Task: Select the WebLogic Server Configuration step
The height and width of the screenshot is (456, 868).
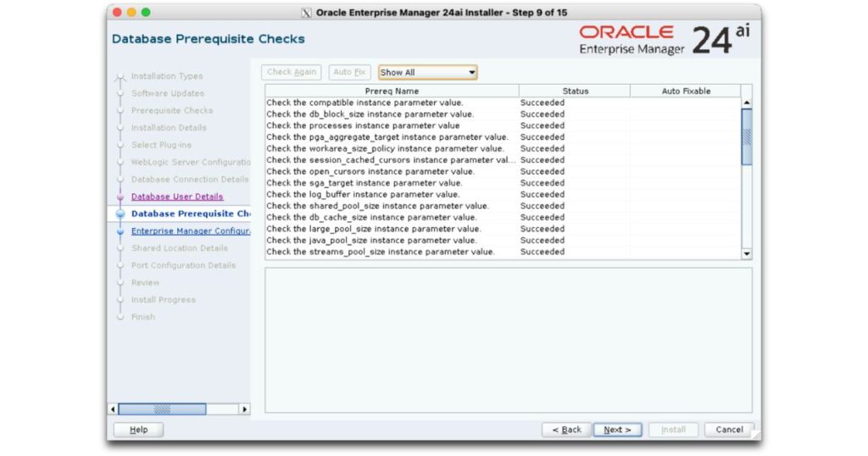Action: point(191,162)
